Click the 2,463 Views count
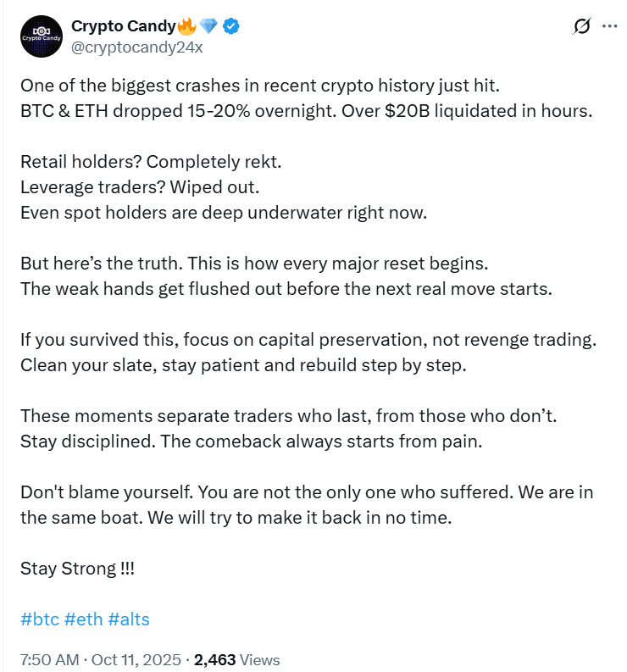Image resolution: width=627 pixels, height=672 pixels. 236,659
